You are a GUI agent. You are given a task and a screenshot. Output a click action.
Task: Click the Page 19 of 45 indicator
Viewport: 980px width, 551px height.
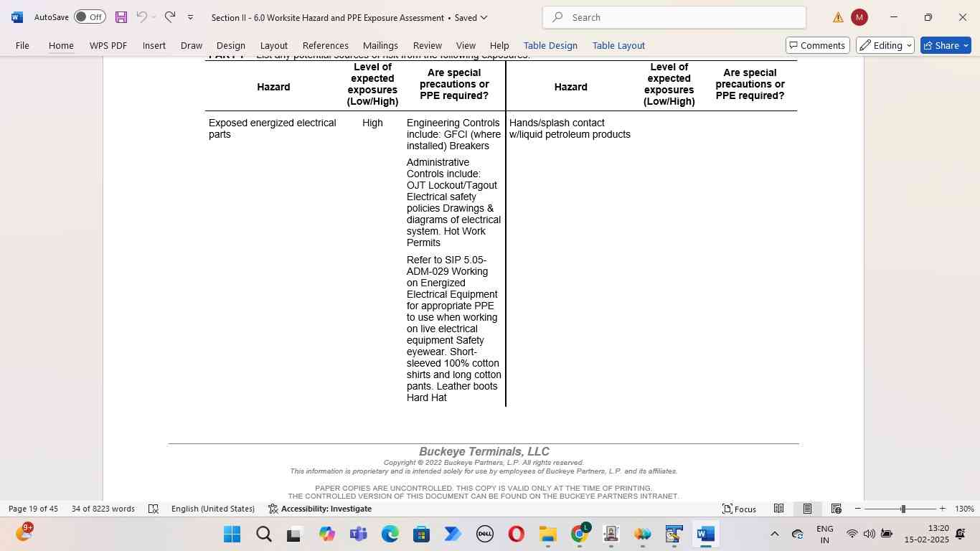coord(33,509)
